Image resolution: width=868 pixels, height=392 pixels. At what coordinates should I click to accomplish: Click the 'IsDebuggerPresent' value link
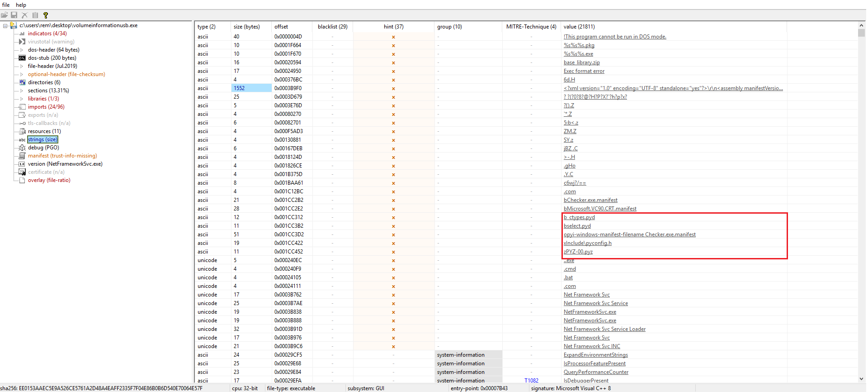(x=586, y=381)
